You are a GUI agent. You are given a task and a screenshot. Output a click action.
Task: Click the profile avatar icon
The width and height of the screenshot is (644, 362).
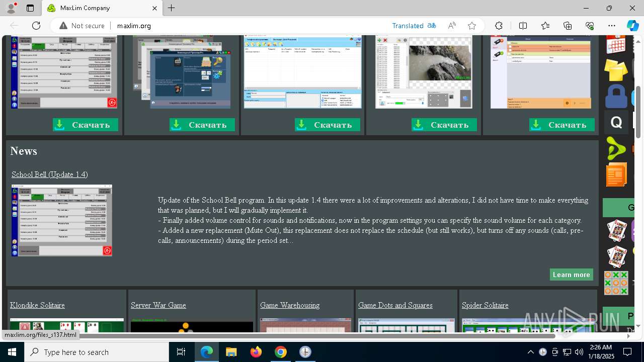point(11,8)
